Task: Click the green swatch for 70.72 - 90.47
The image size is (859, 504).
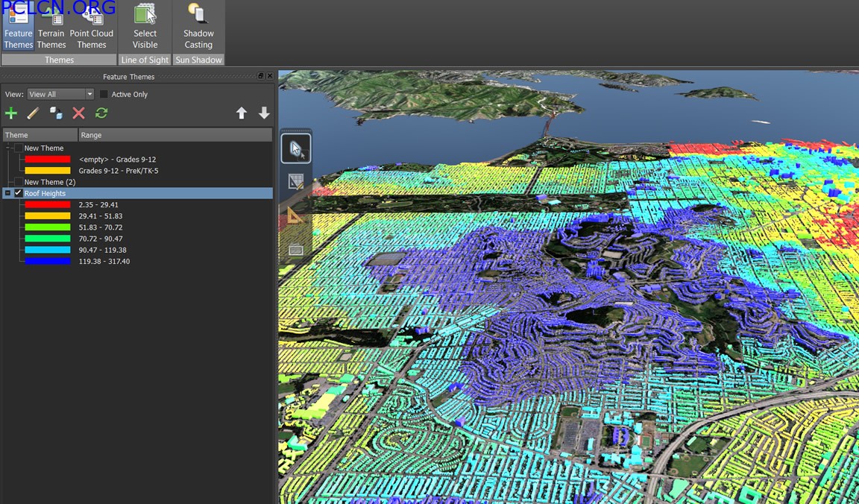Action: click(x=48, y=239)
